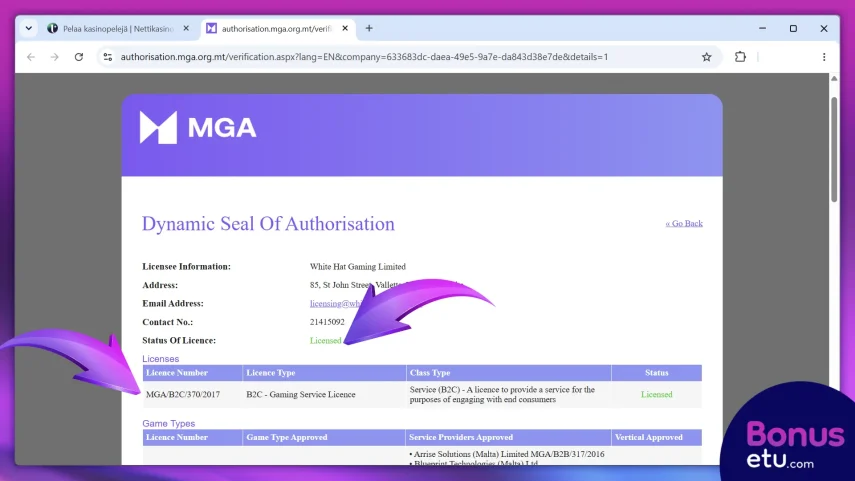855x481 pixels.
Task: Click scrollbar up arrow
Action: point(834,79)
